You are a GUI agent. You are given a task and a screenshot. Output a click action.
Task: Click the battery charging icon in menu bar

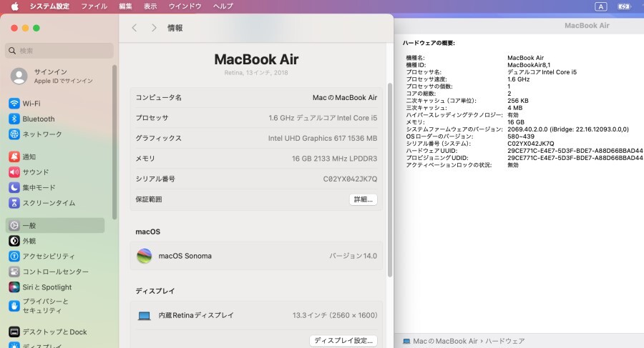[624, 6]
